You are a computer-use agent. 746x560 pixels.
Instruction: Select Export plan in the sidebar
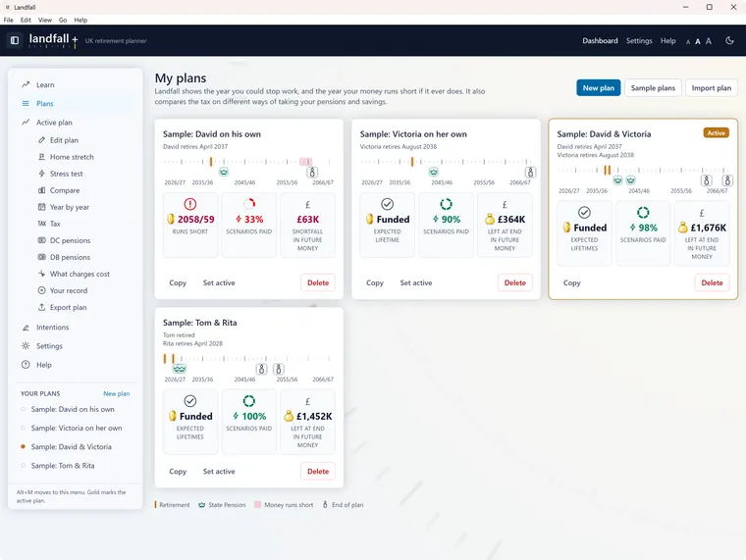(68, 307)
